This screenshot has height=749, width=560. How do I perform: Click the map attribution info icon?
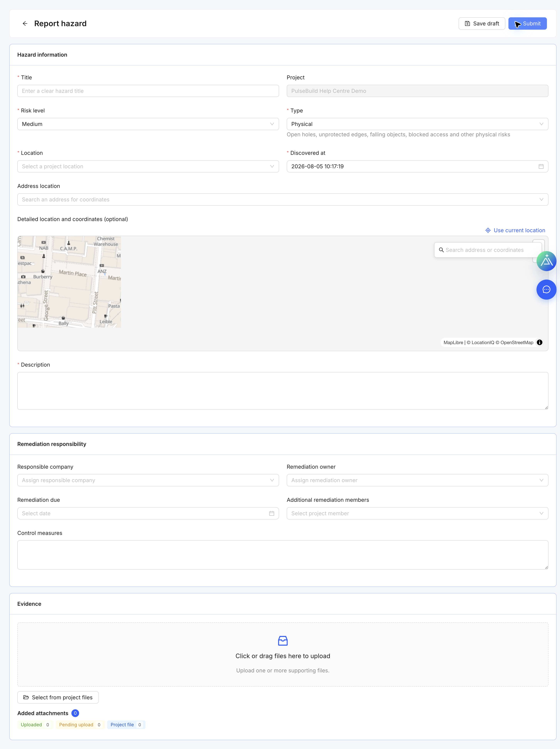(x=539, y=342)
